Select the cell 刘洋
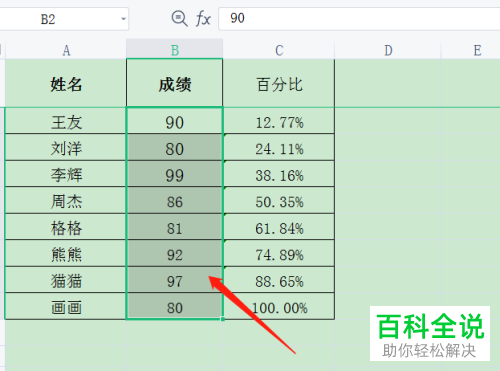Screen dimensions: 500x371 click(x=66, y=148)
